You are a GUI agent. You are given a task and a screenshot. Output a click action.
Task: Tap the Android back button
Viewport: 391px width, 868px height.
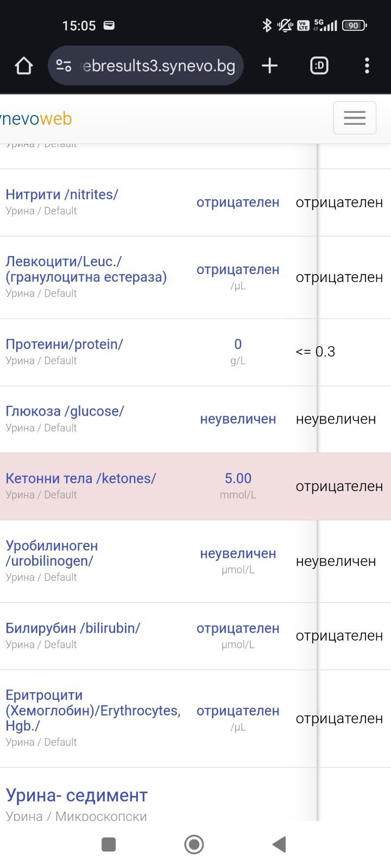(279, 844)
